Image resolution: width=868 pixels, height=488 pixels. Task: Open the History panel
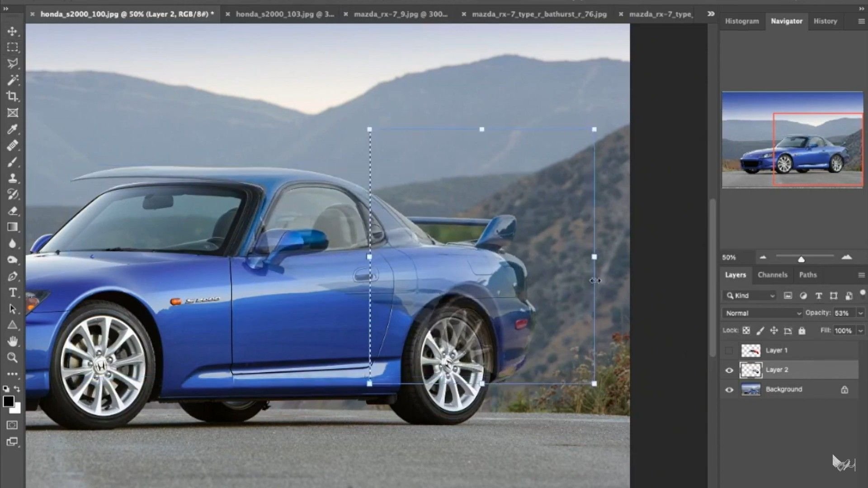pos(826,21)
